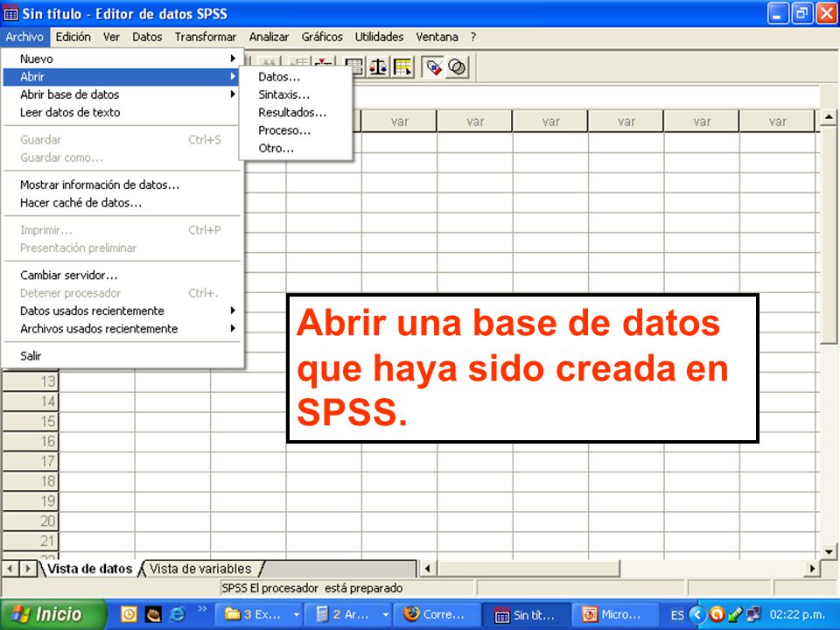The width and height of the screenshot is (840, 630).
Task: Select Sintaxis… in Abrir submenu
Action: point(296,94)
